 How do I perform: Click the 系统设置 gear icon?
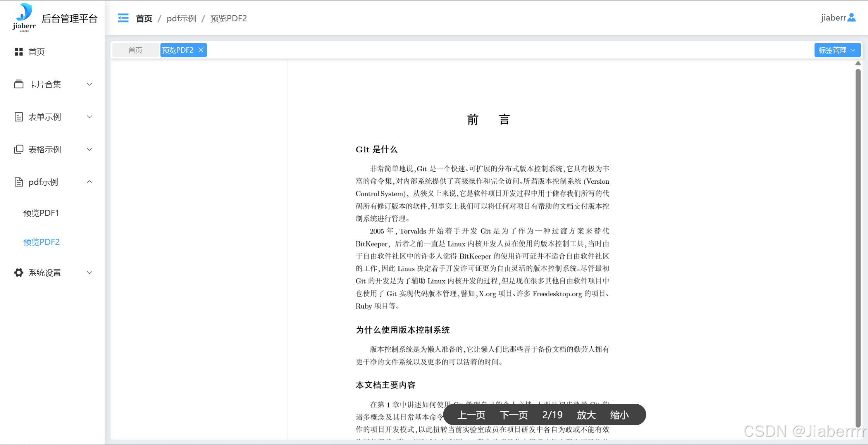pyautogui.click(x=19, y=273)
